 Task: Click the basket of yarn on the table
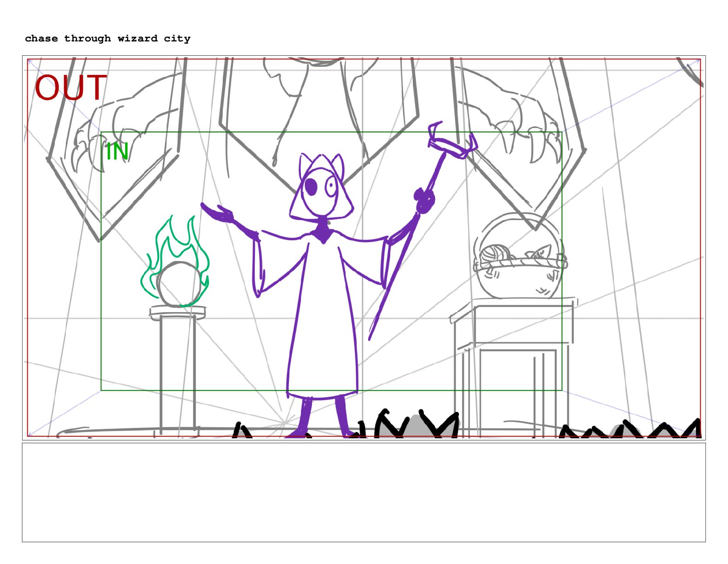520,256
